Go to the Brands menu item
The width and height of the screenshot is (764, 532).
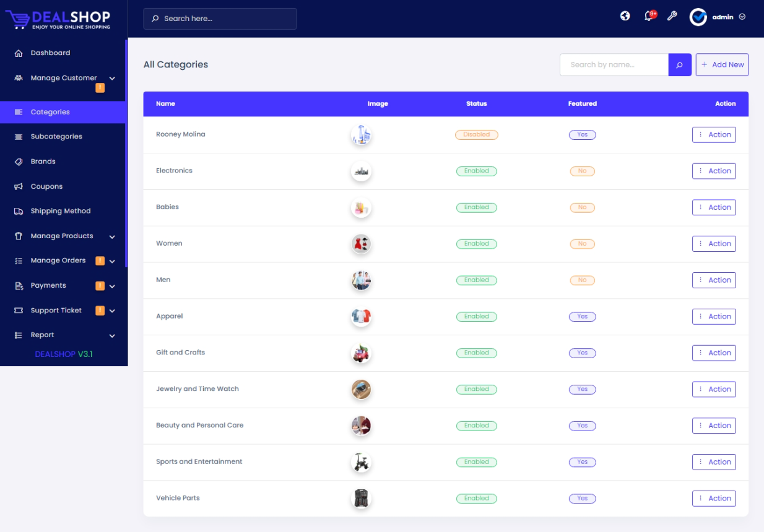(43, 161)
